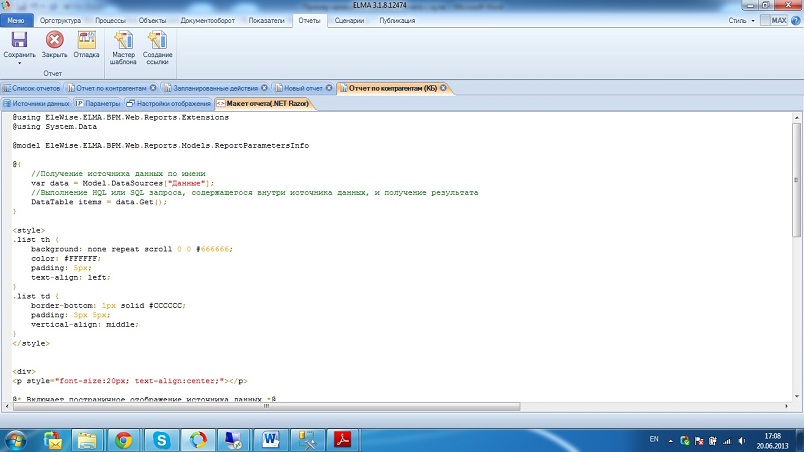Click the Сохранить save icon

(19, 40)
